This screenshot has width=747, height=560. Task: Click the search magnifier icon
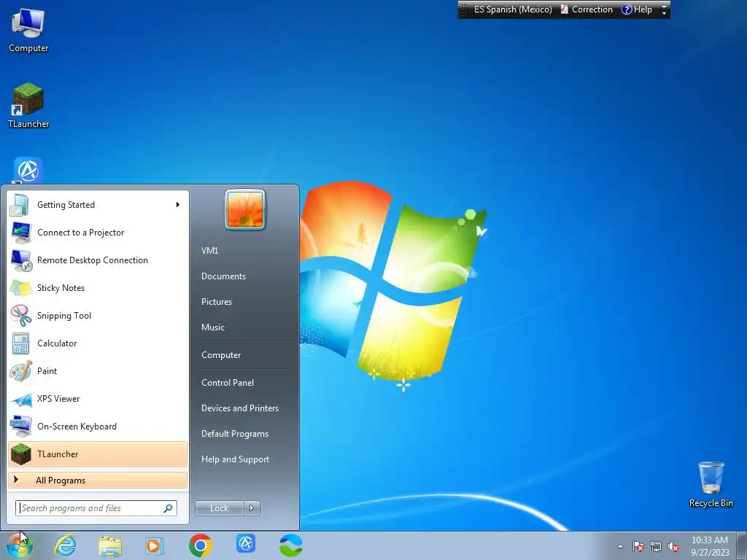169,508
